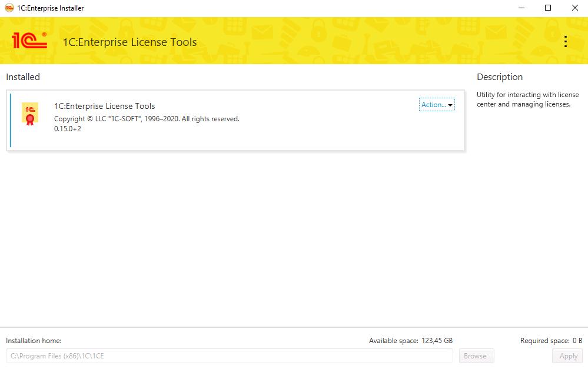Click the Installed section heading

coord(23,77)
